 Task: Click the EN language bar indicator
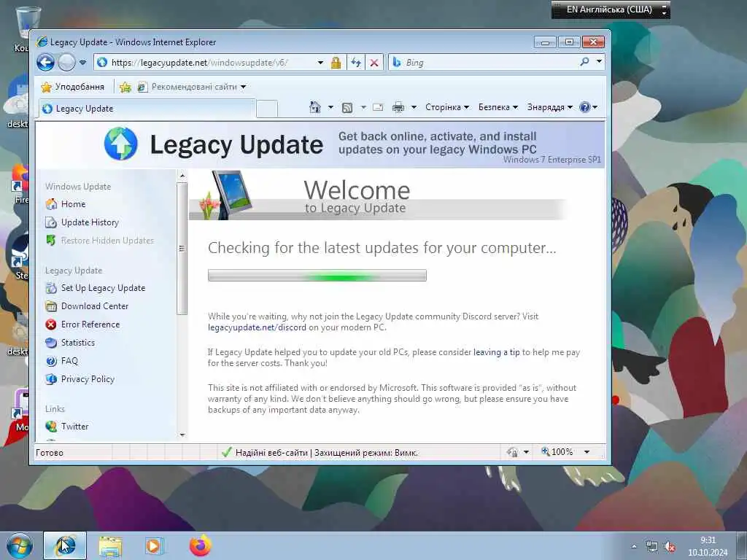(x=609, y=9)
